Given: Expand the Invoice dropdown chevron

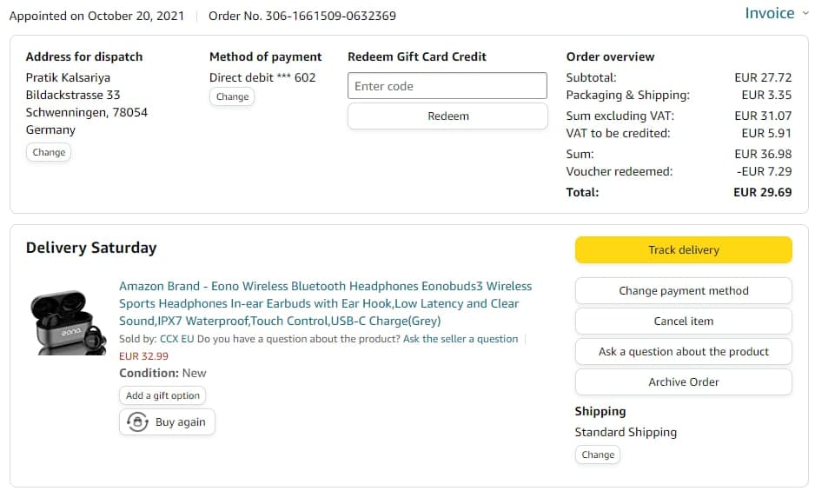Looking at the screenshot, I should [805, 13].
